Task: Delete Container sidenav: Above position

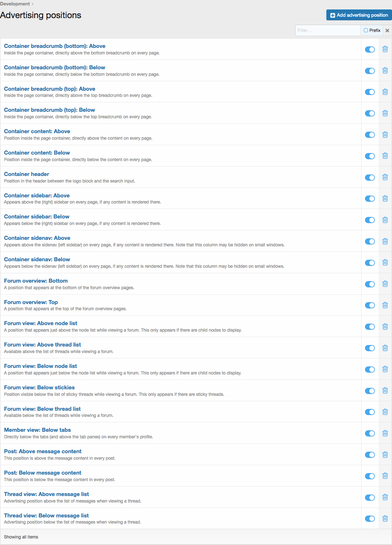Action: click(x=385, y=241)
